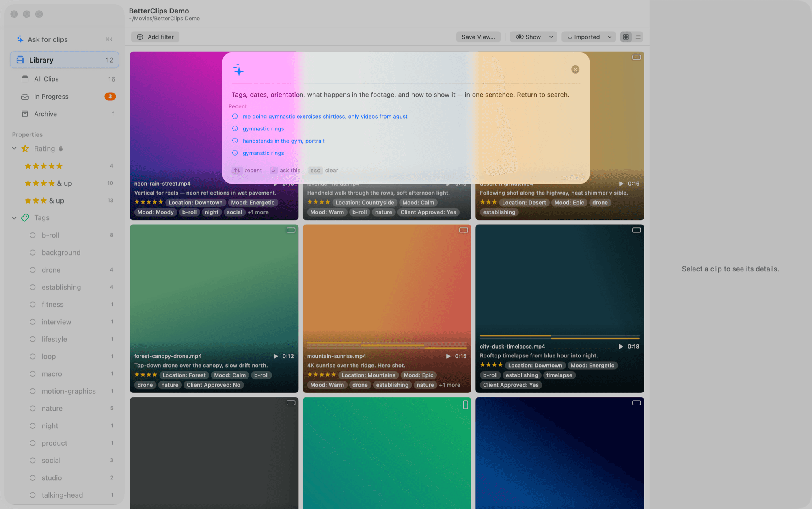This screenshot has height=509, width=812.
Task: Click the Ask for clips sparkle icon
Action: click(20, 39)
